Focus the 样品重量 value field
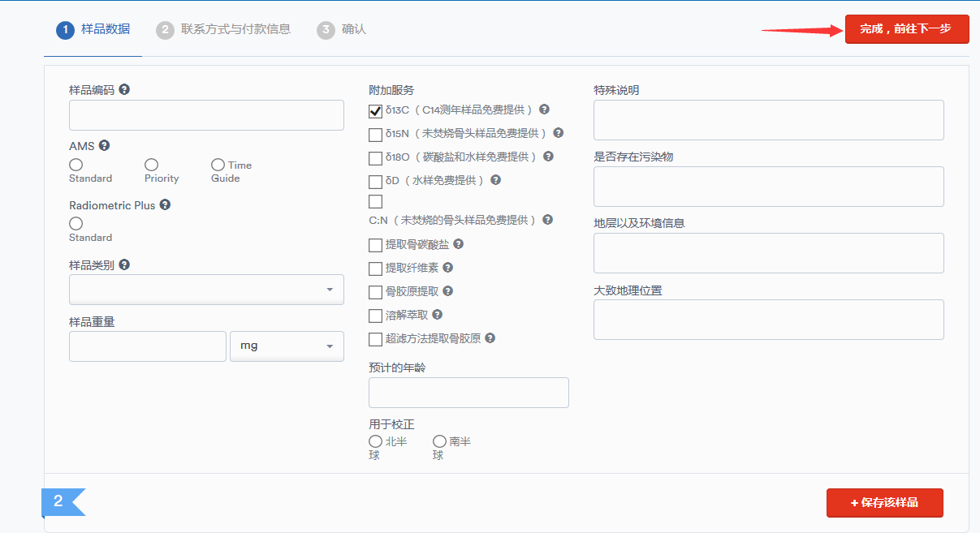Viewport: 980px width, 533px height. click(x=148, y=346)
